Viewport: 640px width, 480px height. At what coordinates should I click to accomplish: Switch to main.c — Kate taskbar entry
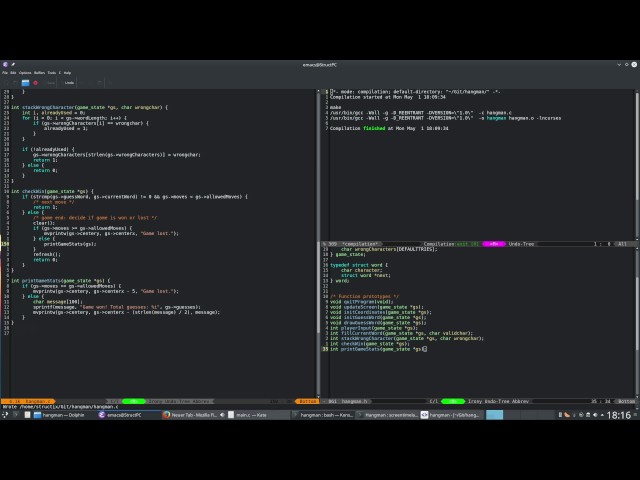pos(257,415)
